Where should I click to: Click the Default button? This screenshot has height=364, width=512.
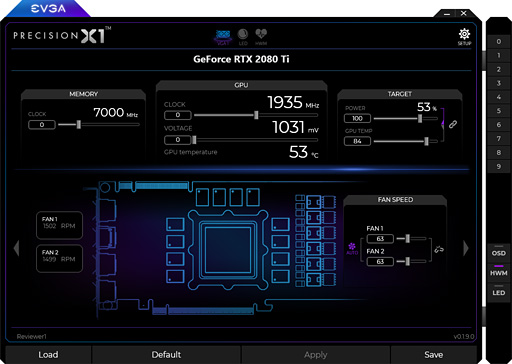(166, 355)
